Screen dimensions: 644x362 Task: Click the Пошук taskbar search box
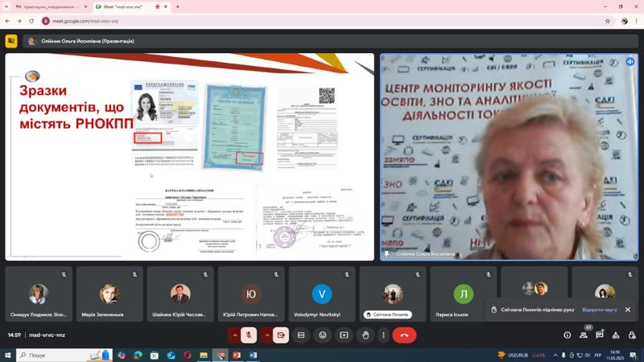tap(64, 355)
